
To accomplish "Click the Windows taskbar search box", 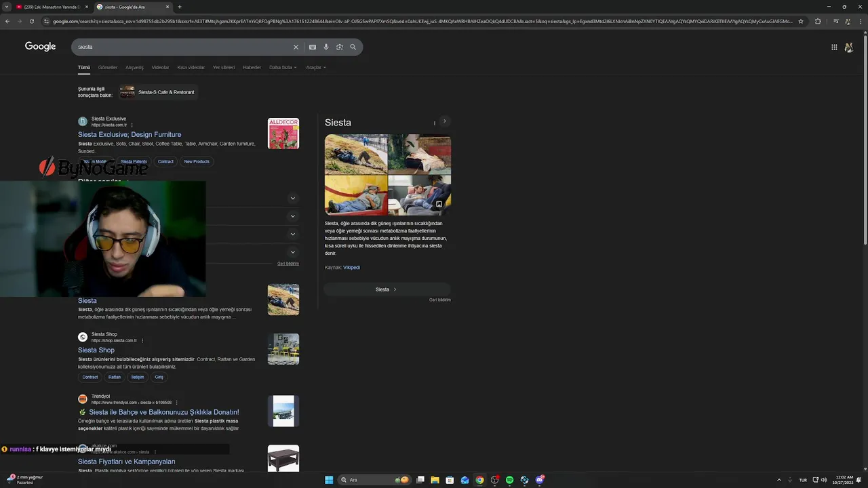I will click(x=374, y=480).
